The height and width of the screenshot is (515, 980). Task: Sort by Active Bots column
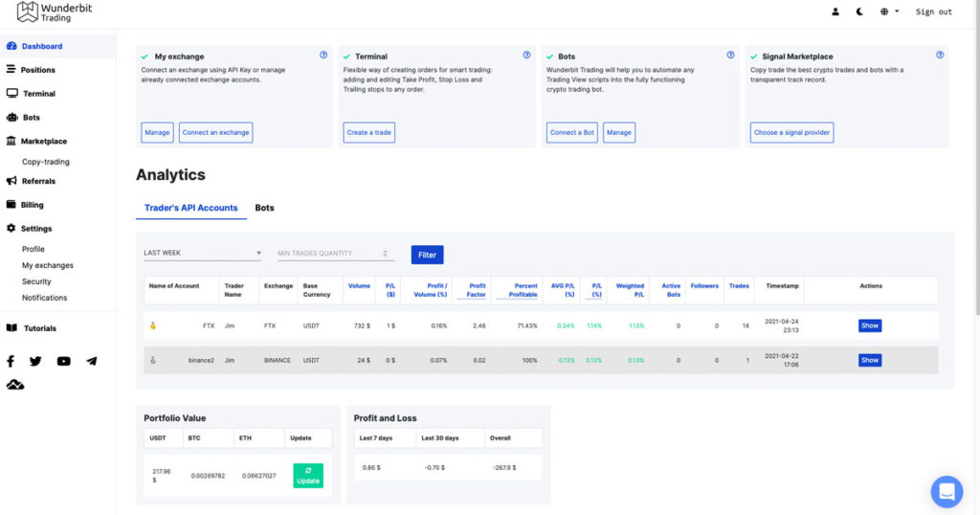pyautogui.click(x=671, y=290)
